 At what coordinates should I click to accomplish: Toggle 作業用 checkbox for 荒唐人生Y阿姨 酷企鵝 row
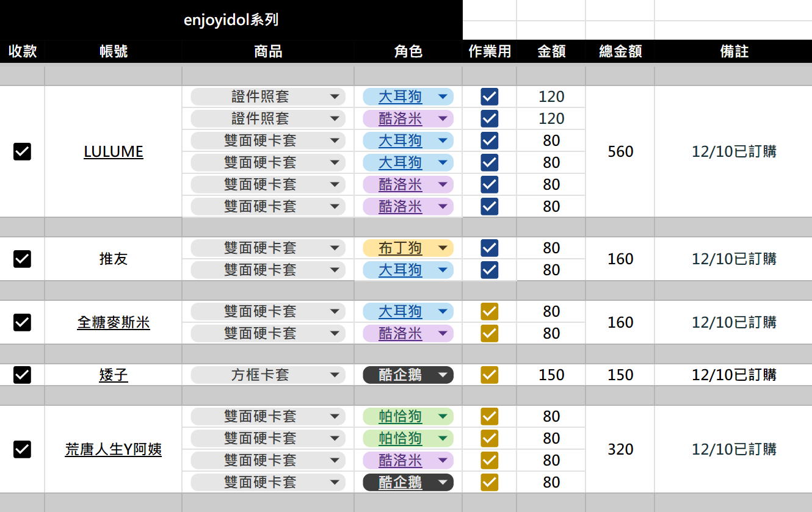490,482
